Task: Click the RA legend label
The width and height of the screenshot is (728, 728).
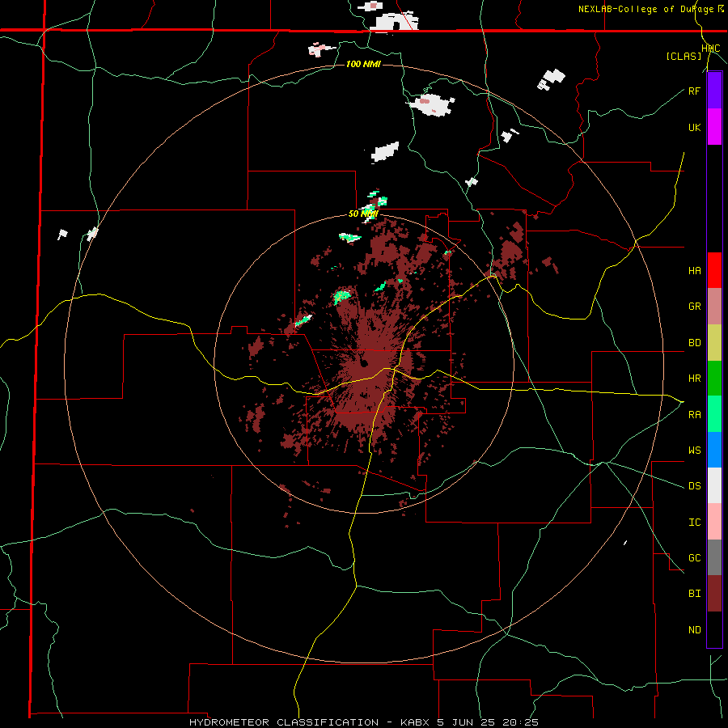Action: click(x=694, y=415)
